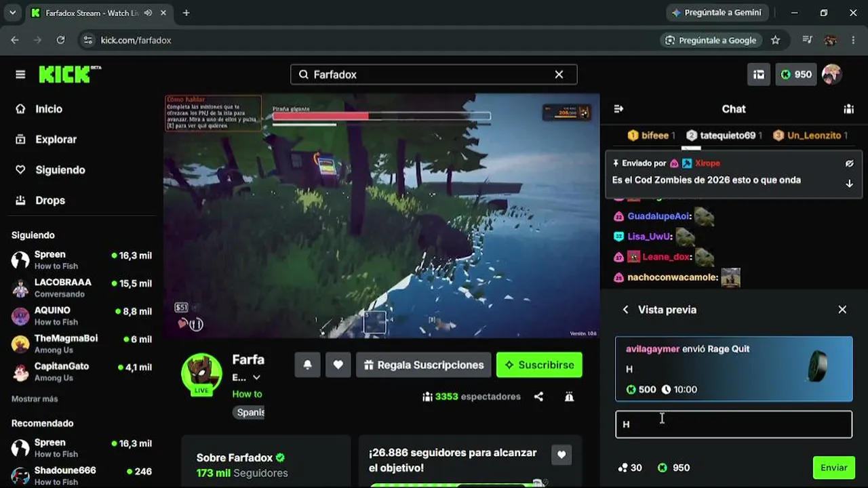Click Pregúntale a Gemini button

pyautogui.click(x=717, y=13)
